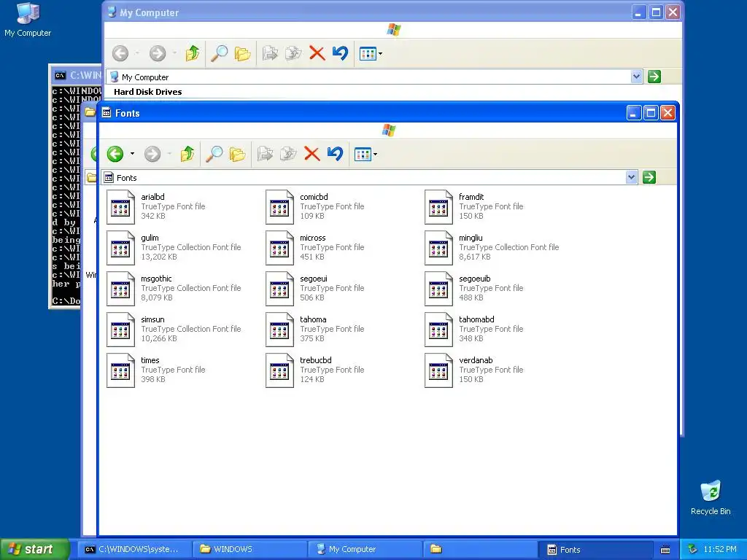Click the green Go button in Fonts window
The height and width of the screenshot is (560, 747).
point(649,178)
